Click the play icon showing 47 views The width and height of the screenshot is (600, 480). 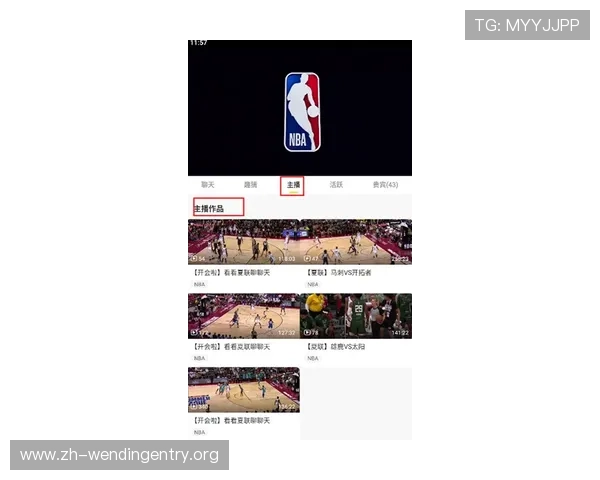[307, 259]
